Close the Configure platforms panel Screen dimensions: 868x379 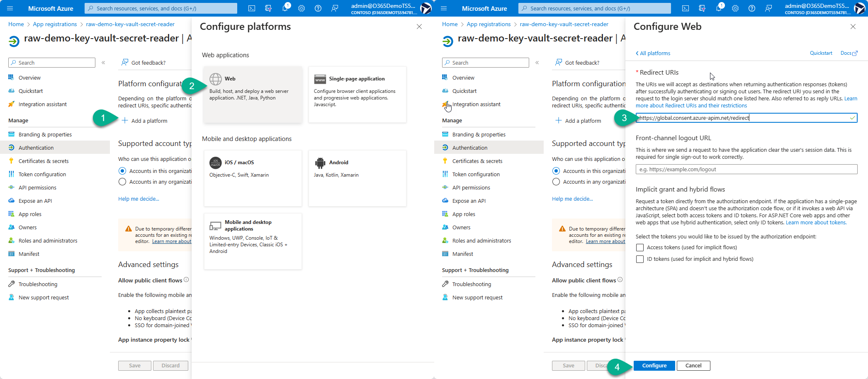[419, 27]
